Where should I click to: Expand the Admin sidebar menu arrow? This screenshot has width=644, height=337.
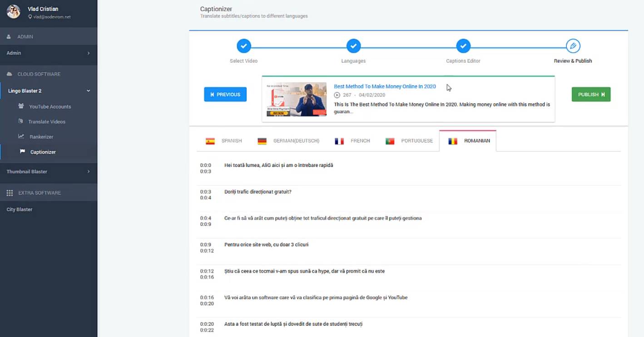coord(89,53)
